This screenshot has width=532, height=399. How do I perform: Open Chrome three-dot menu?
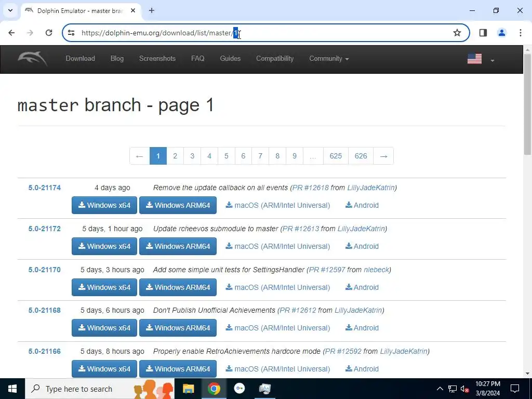point(521,33)
